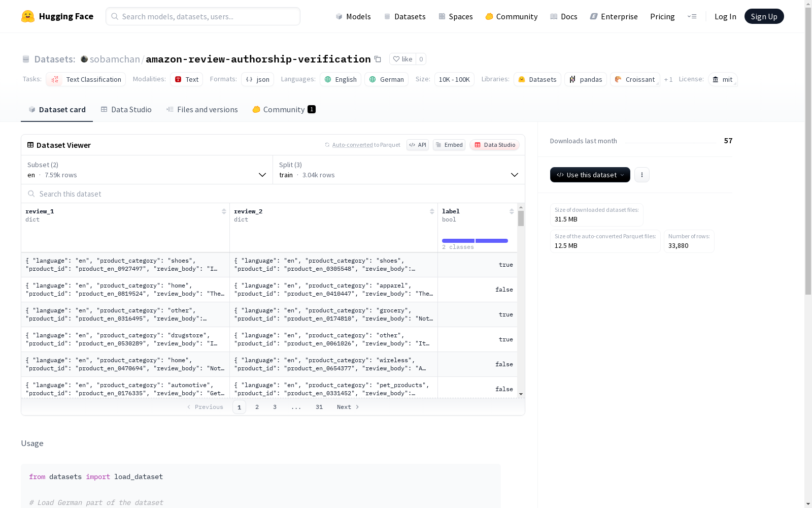Viewport: 812px width, 508px height.
Task: Click the label class distribution bar
Action: tap(475, 241)
